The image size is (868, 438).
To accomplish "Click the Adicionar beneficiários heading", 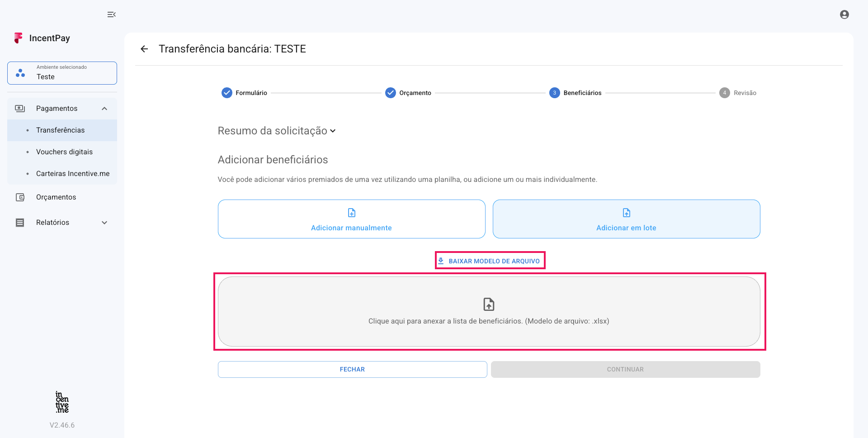I will [x=273, y=160].
